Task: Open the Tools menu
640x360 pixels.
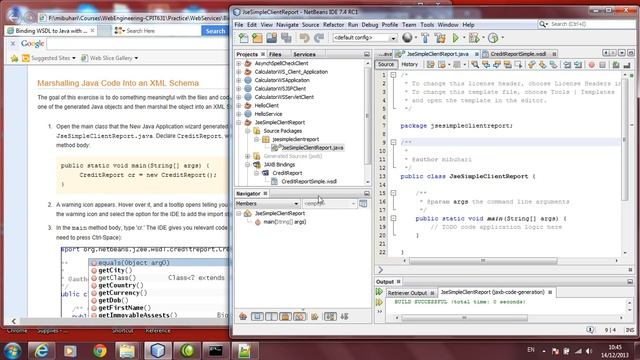Action: (x=427, y=25)
